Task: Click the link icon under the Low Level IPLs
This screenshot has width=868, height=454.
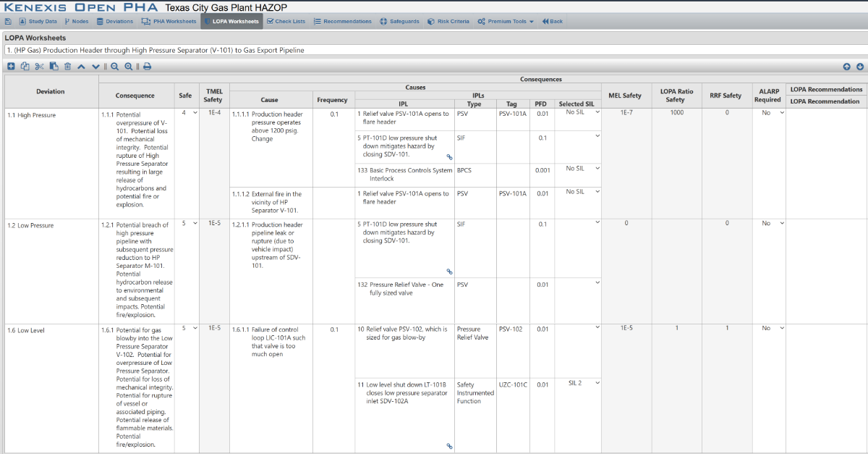Action: tap(449, 446)
